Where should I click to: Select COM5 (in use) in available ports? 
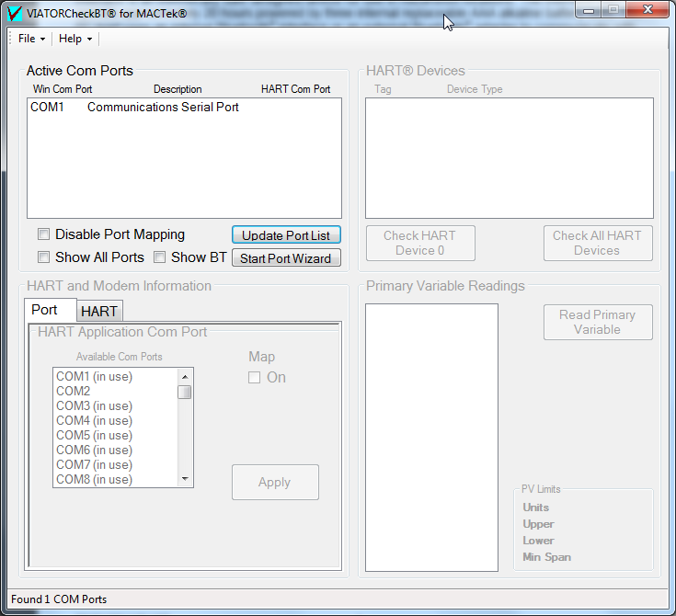(x=115, y=435)
